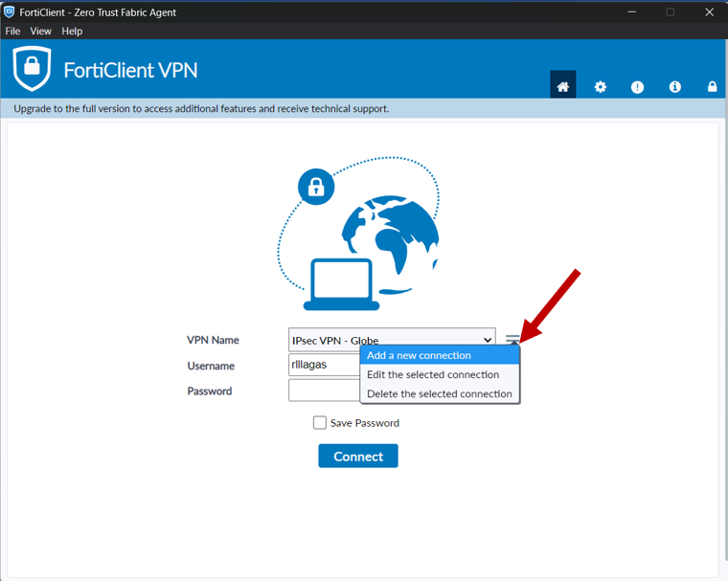The height and width of the screenshot is (581, 728).
Task: Click into the Password field
Action: click(324, 391)
